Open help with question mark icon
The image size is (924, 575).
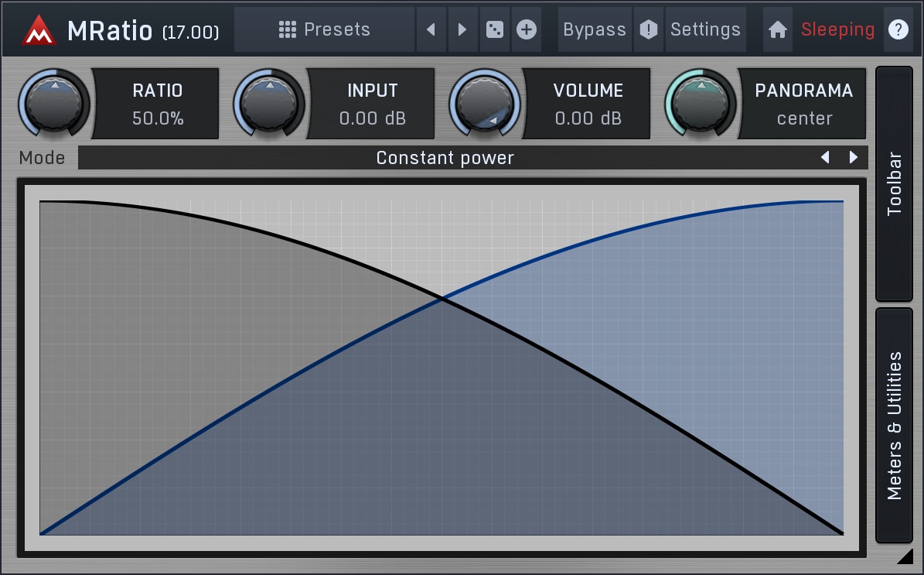click(898, 30)
